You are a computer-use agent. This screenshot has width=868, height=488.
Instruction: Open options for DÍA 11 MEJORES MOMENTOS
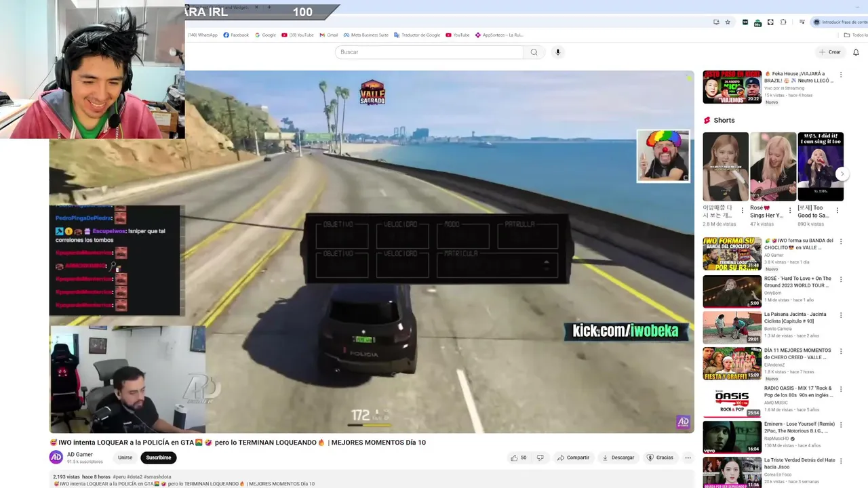(841, 352)
